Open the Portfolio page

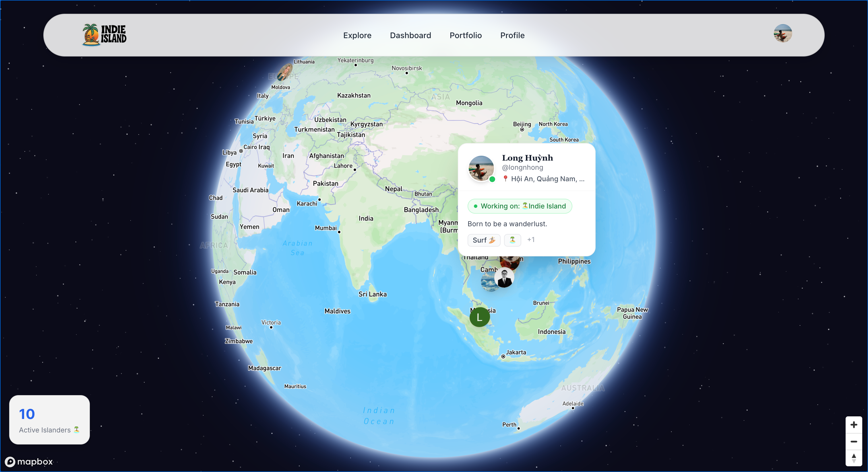(465, 35)
